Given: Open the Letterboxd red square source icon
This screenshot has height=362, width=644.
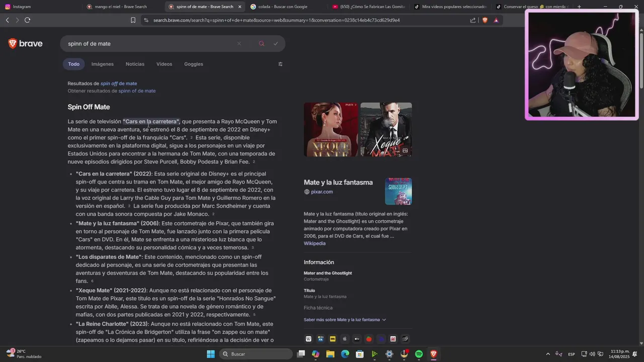Looking at the screenshot, I should coord(393,339).
